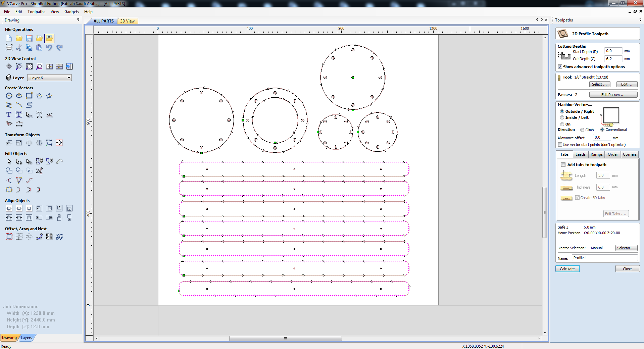Choose the dimension measuring tool
Viewport: 644px width, 349px height.
coord(19,124)
